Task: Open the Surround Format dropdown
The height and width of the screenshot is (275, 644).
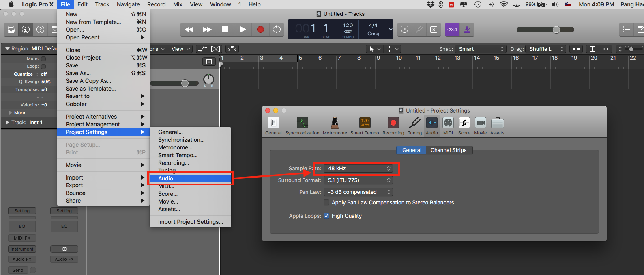Action: 358,180
